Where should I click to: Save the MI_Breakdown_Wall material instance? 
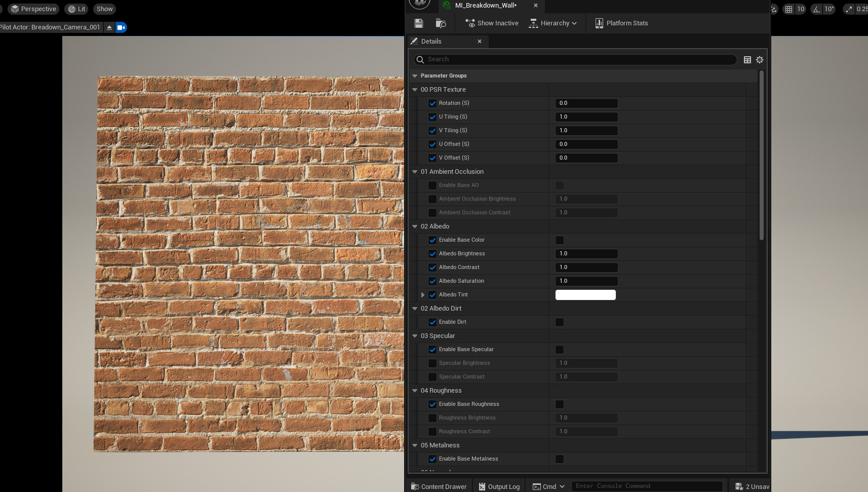(x=418, y=23)
